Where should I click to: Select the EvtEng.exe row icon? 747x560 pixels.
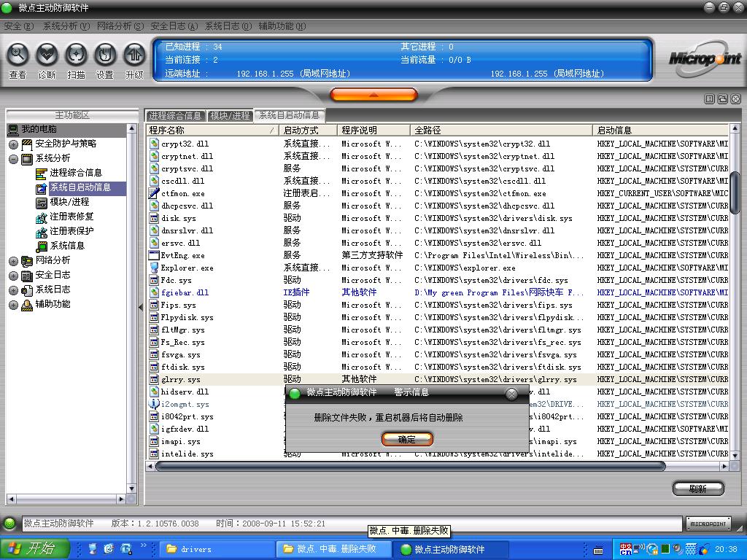153,254
